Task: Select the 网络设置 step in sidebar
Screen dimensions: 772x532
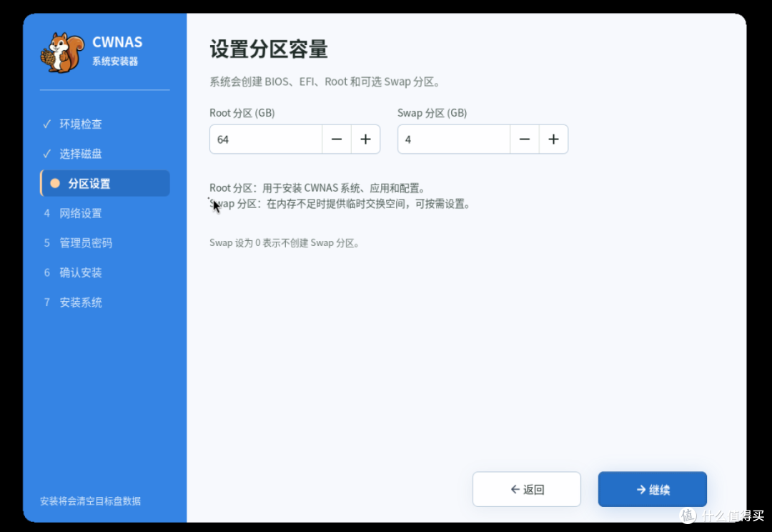Action: tap(104, 213)
